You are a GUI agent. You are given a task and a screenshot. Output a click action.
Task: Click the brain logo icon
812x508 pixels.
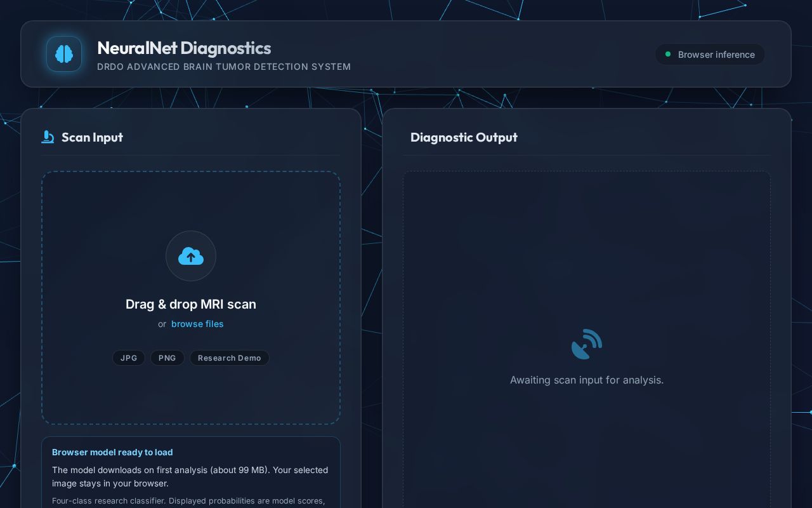pos(64,54)
